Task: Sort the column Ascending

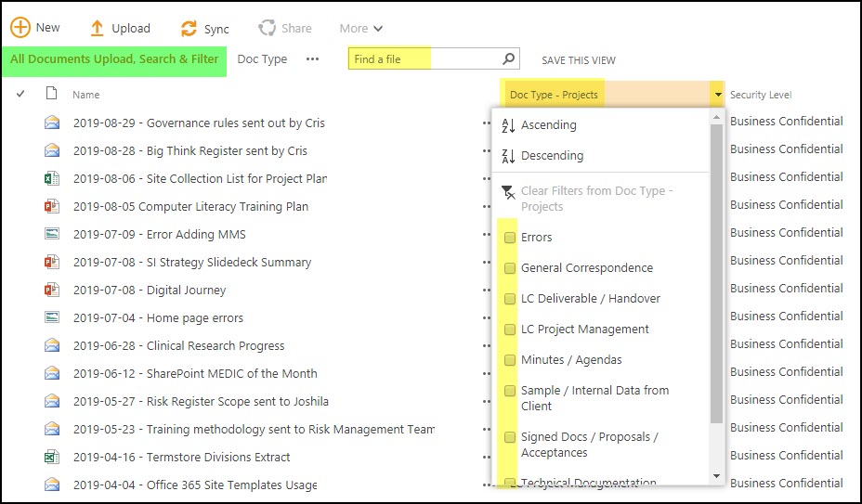Action: click(x=548, y=125)
